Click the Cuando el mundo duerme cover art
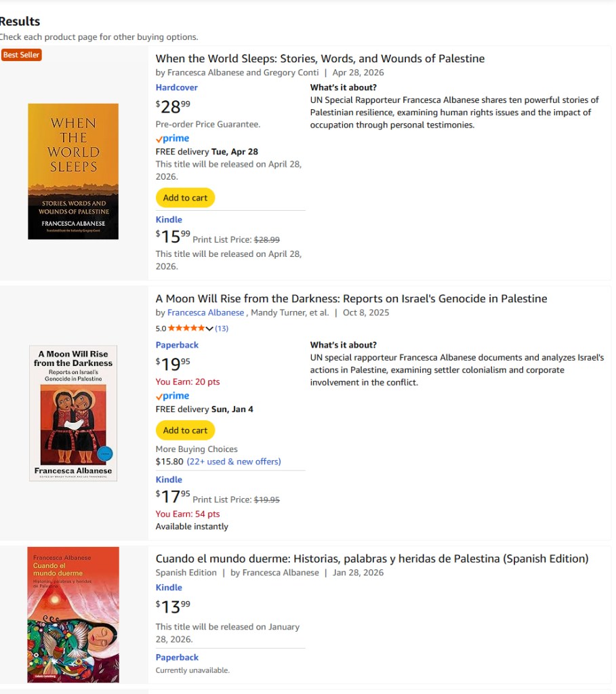 [73, 614]
